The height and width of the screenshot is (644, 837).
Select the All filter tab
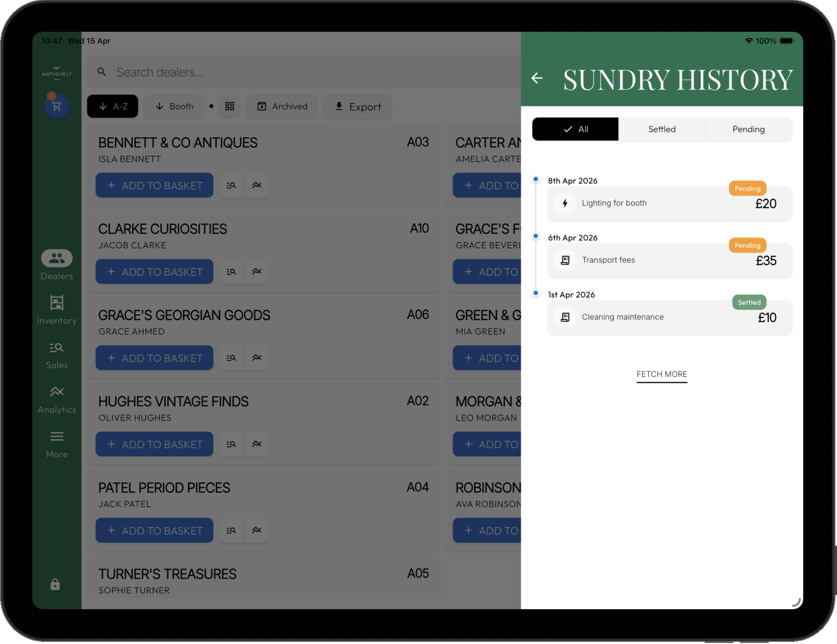(575, 129)
